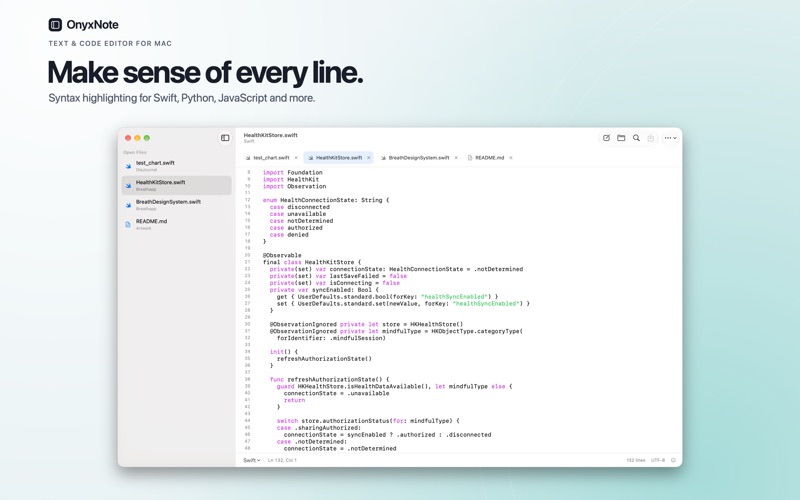Click the 'import Foundation' code line
This screenshot has width=800, height=500.
[292, 172]
